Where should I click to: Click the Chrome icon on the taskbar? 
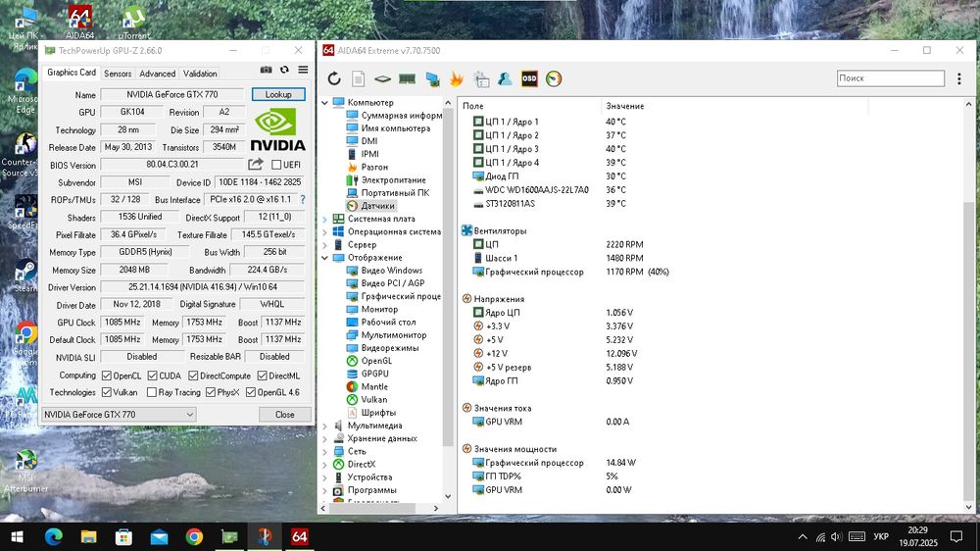[x=194, y=536]
